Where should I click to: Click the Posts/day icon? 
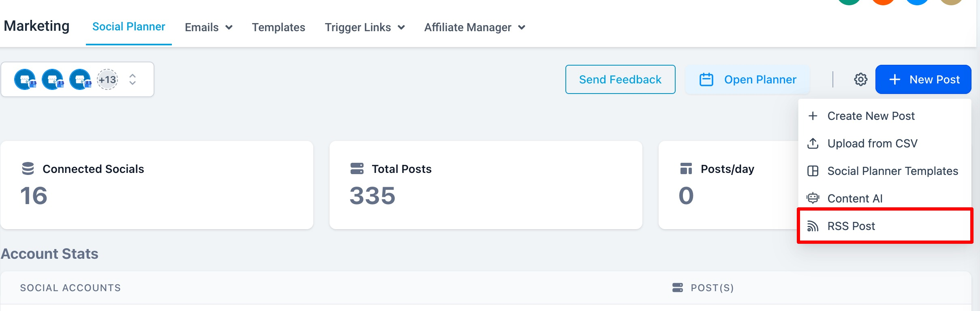(686, 168)
